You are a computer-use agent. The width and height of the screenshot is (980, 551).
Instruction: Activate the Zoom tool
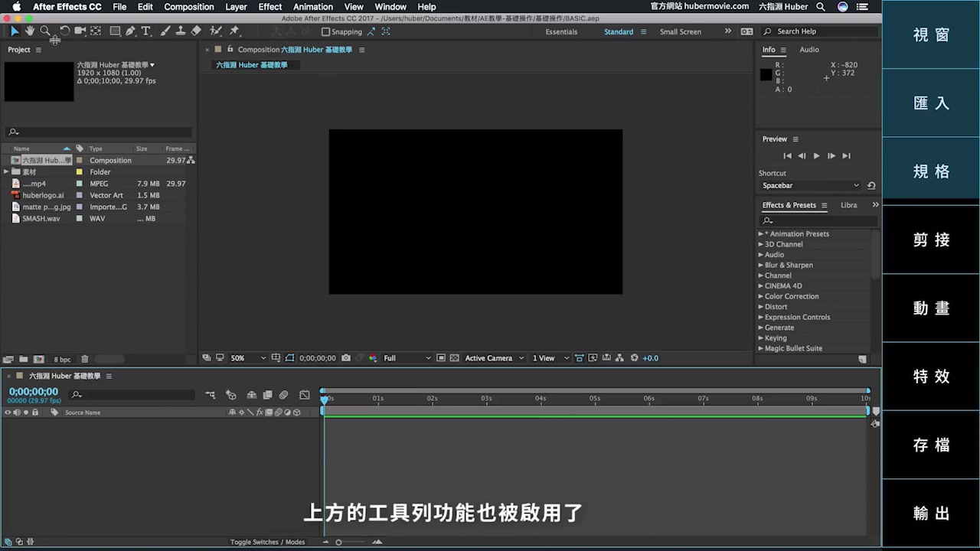[x=44, y=31]
